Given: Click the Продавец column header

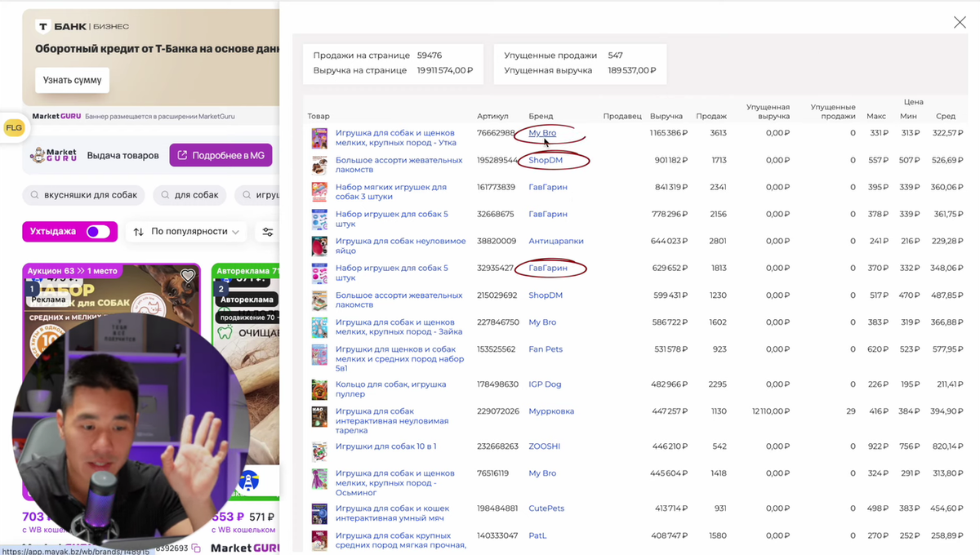Looking at the screenshot, I should coord(622,116).
